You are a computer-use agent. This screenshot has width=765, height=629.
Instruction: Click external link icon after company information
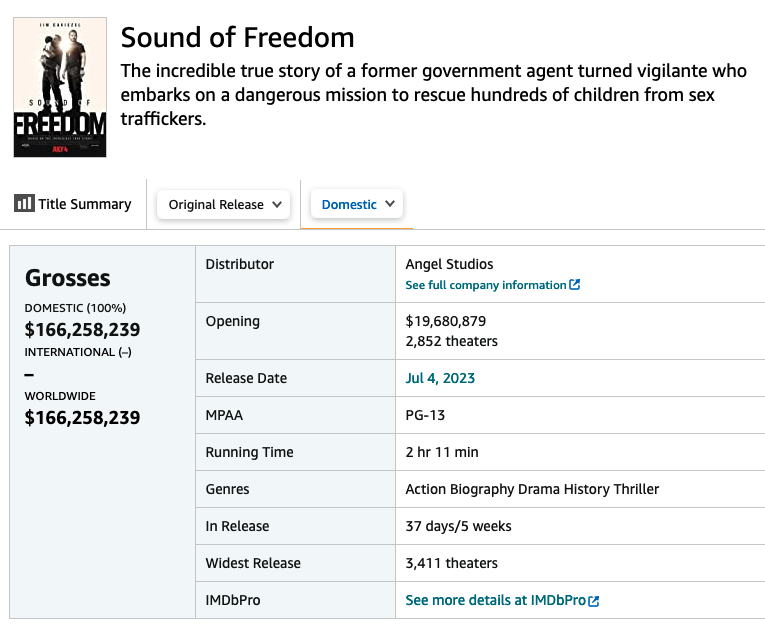575,285
